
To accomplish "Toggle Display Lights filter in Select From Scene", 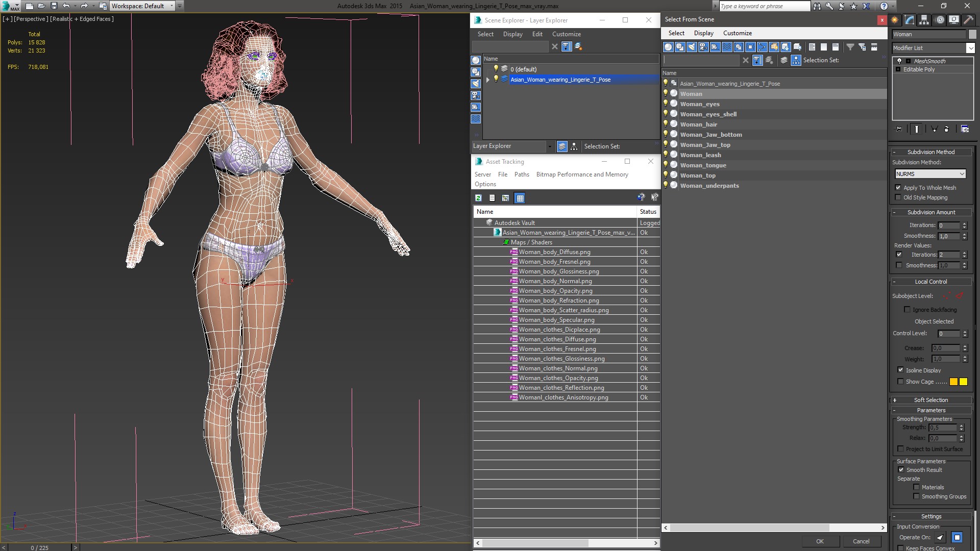I will [692, 47].
